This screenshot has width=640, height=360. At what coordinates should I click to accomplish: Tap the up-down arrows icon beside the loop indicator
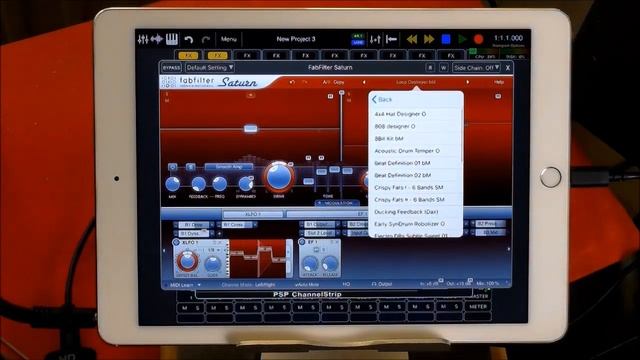[x=375, y=40]
